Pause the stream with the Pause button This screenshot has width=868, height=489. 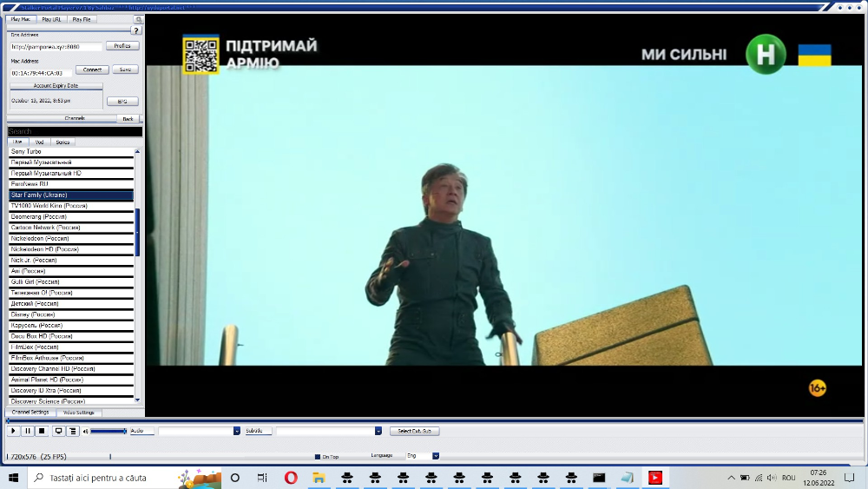[x=28, y=431]
